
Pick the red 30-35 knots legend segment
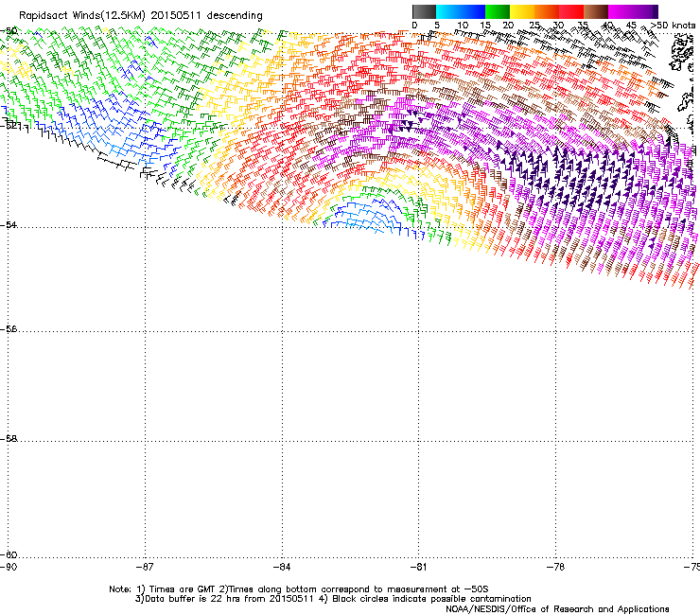click(x=571, y=11)
